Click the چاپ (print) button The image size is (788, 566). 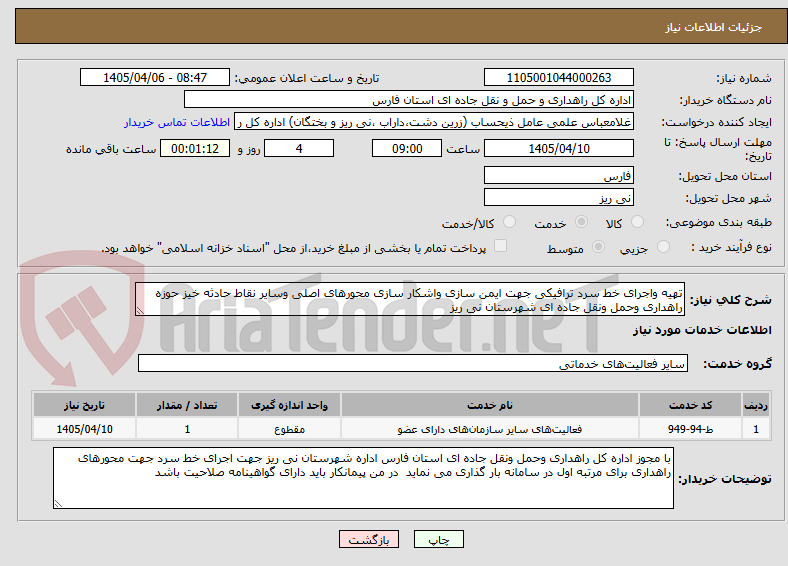[438, 539]
